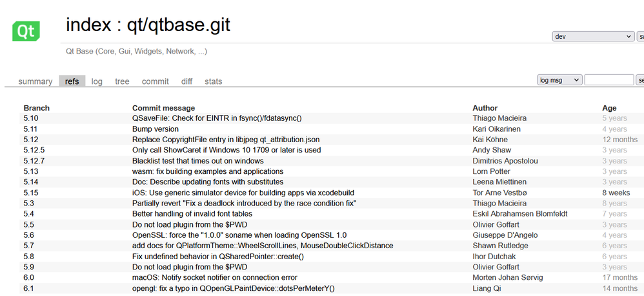The image size is (644, 296).
Task: Go to the tree tab
Action: [122, 81]
